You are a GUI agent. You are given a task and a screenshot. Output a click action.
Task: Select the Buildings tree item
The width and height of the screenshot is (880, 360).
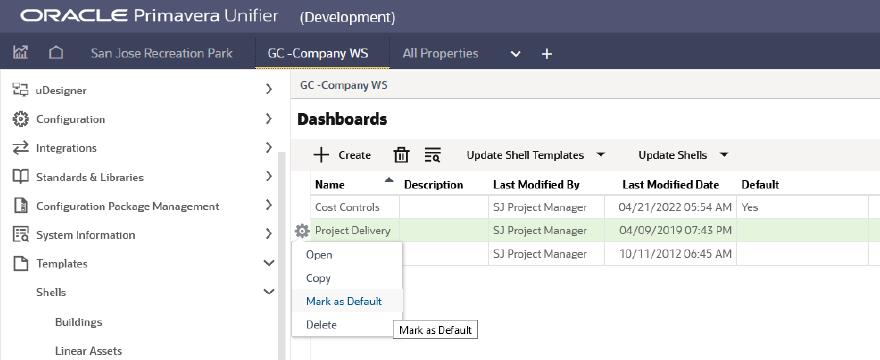coord(79,322)
